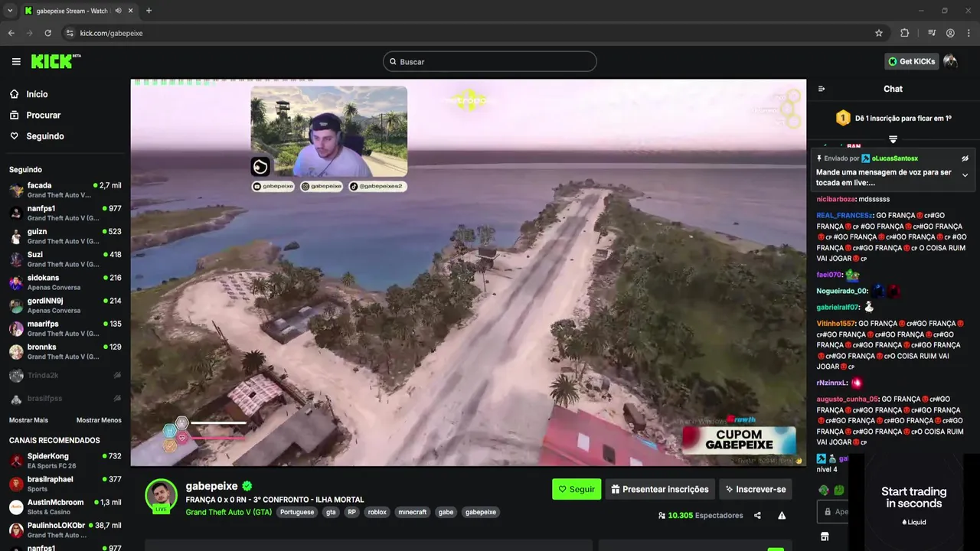The width and height of the screenshot is (980, 551).
Task: Open the chat shop store icon
Action: pyautogui.click(x=825, y=536)
